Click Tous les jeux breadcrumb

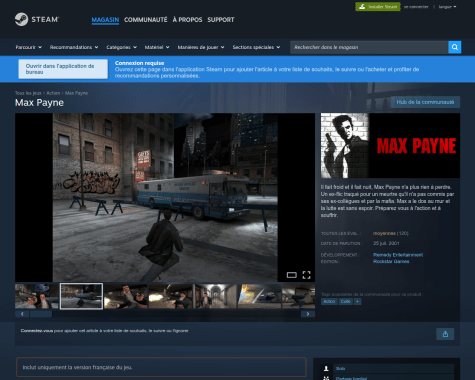click(28, 93)
